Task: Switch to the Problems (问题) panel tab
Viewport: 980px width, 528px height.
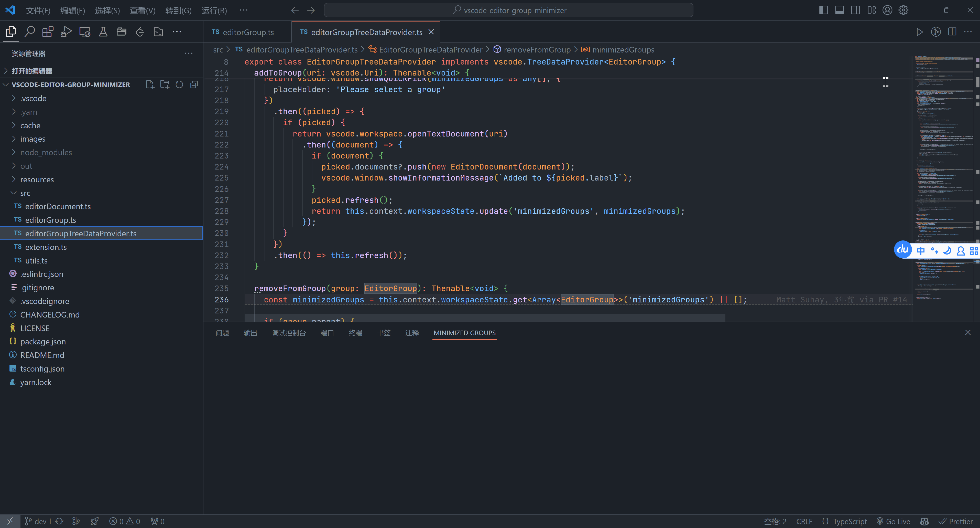Action: pyautogui.click(x=222, y=333)
